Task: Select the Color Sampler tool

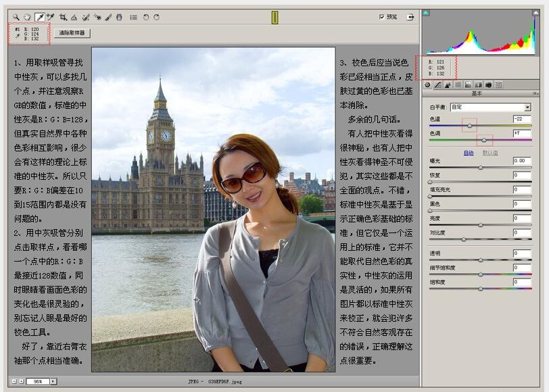Action: click(x=51, y=16)
